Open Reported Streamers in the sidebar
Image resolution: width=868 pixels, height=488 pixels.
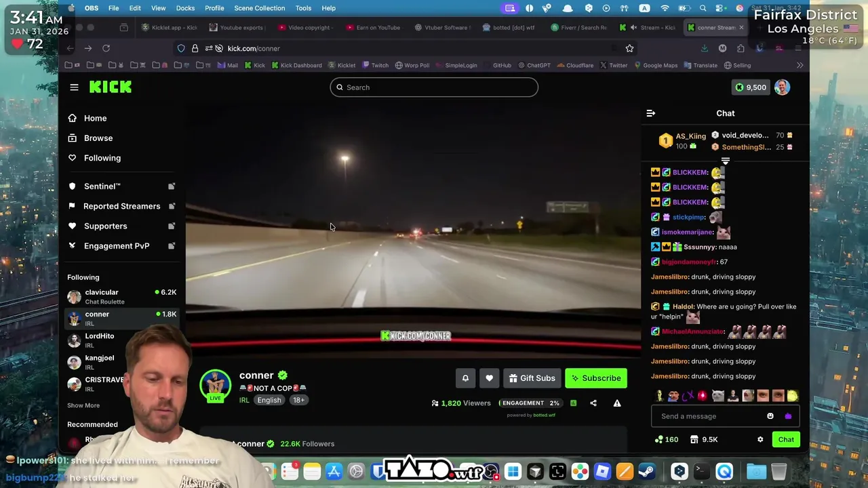(122, 206)
